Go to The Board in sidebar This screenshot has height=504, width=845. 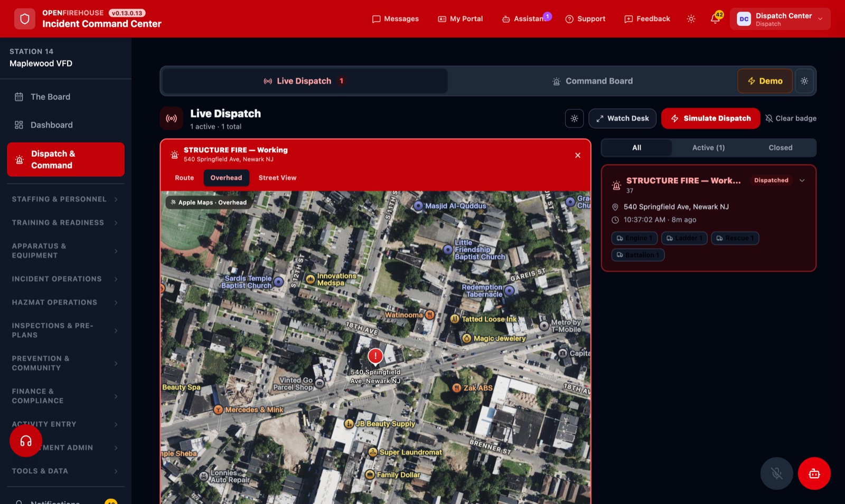click(x=65, y=97)
